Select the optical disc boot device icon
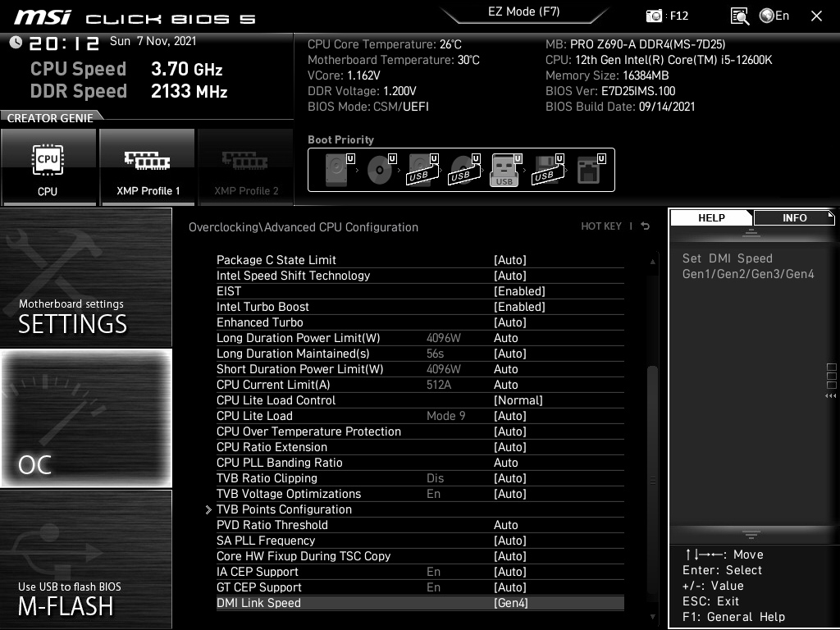The width and height of the screenshot is (840, 630). 381,170
